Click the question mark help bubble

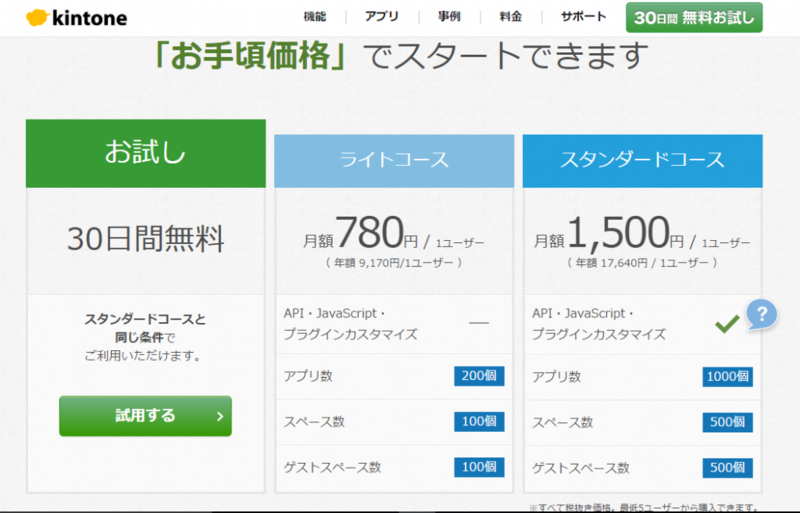coord(762,314)
